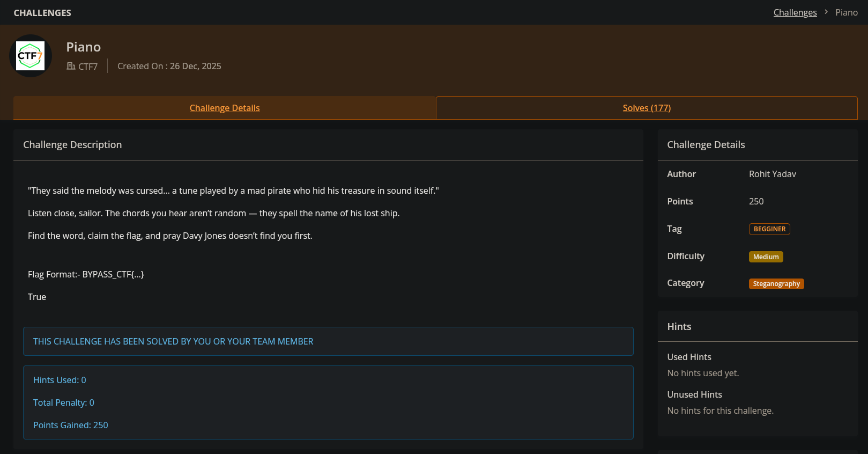The image size is (868, 454).
Task: Click the Medium difficulty badge
Action: pos(766,257)
